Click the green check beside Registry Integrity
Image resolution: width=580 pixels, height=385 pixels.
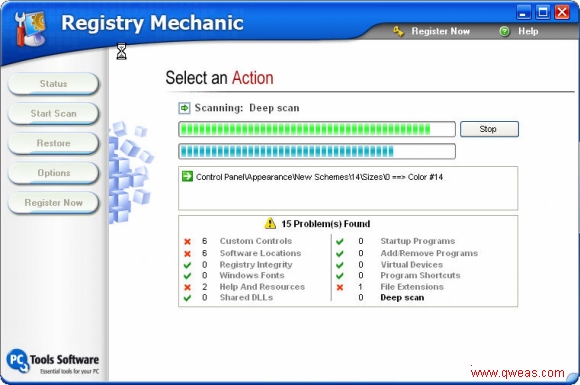click(x=188, y=265)
